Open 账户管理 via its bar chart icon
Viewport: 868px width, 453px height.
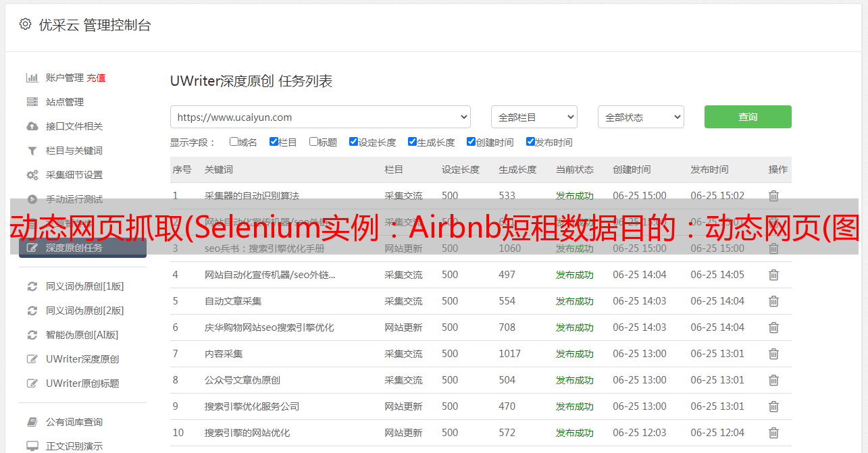(32, 78)
